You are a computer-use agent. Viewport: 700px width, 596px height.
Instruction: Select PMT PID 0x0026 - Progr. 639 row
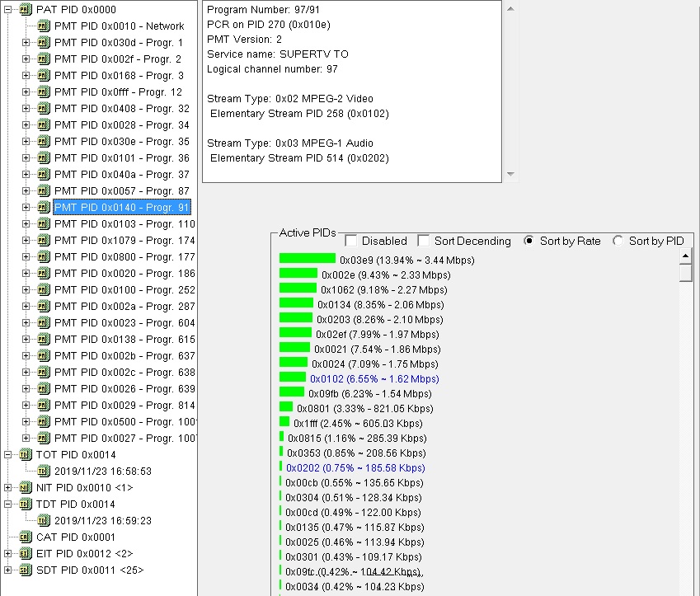click(x=124, y=389)
